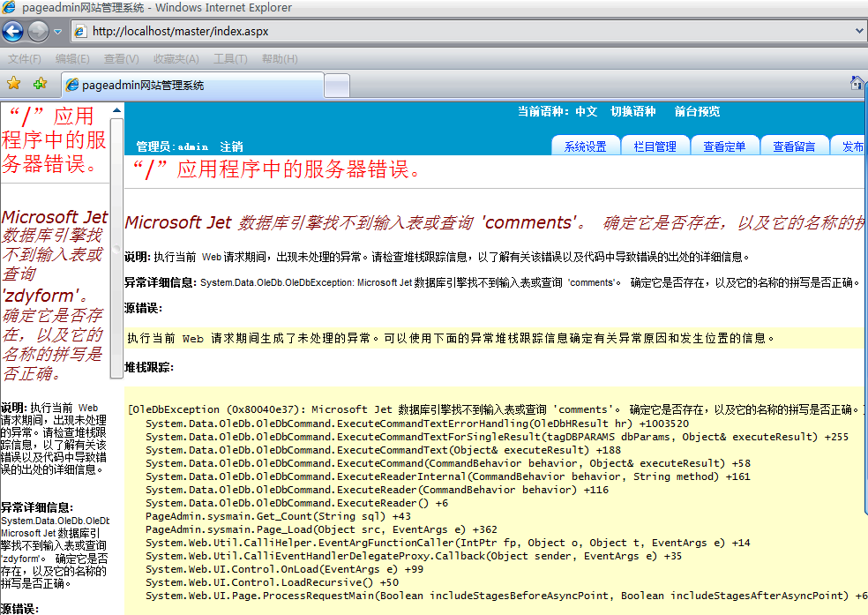Viewport: 868px width, 615px height.
Task: Open the 查看留言 tab
Action: tap(794, 146)
